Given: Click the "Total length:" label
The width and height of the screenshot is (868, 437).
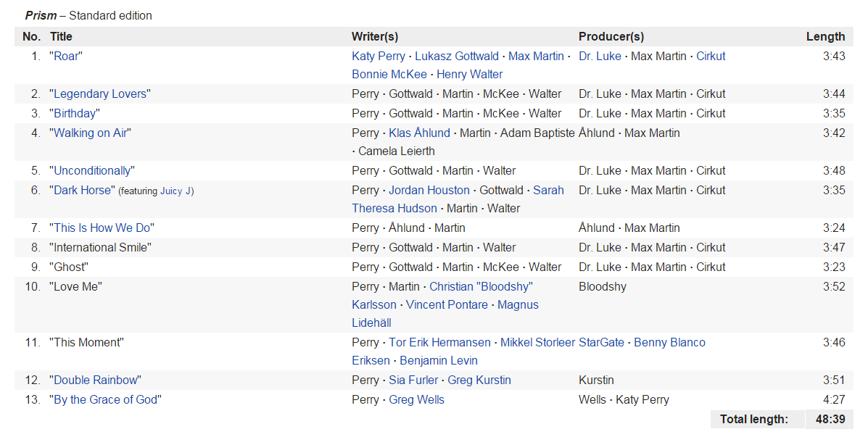Looking at the screenshot, I should point(754,420).
